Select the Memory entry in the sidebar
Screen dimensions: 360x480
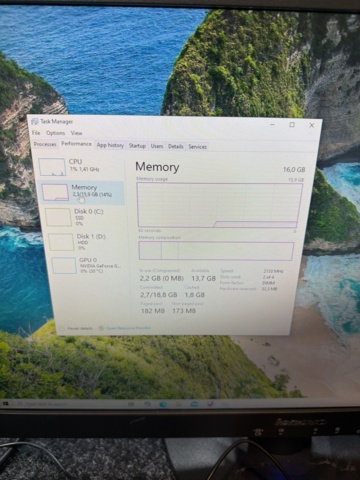pos(82,192)
